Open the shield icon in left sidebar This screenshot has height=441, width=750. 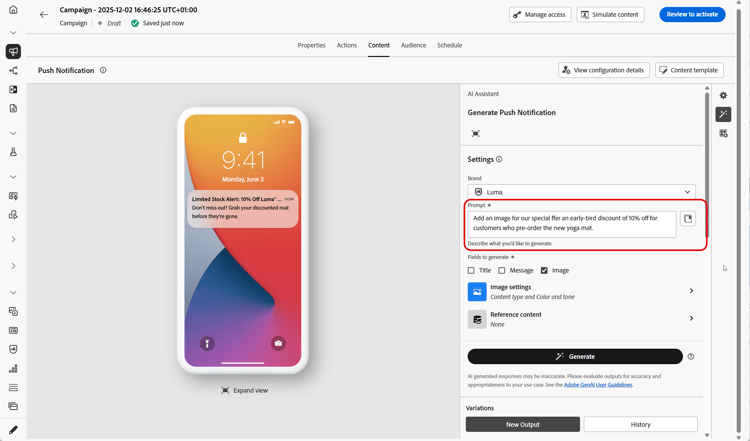click(x=13, y=349)
